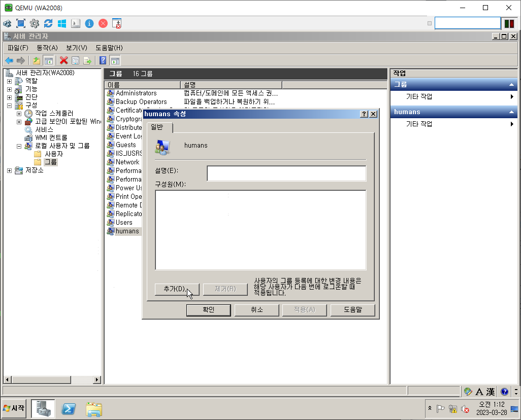Click the 취소 button
The width and height of the screenshot is (521, 420).
point(257,310)
